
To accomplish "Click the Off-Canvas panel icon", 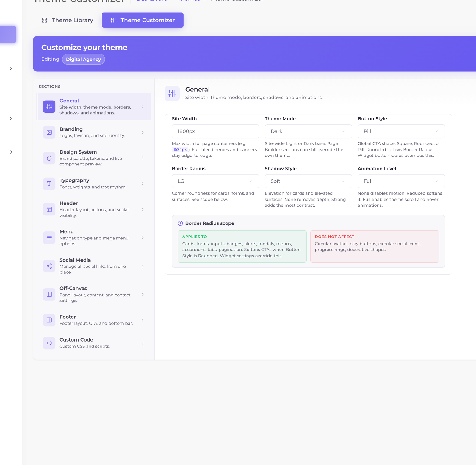I will [x=49, y=295].
